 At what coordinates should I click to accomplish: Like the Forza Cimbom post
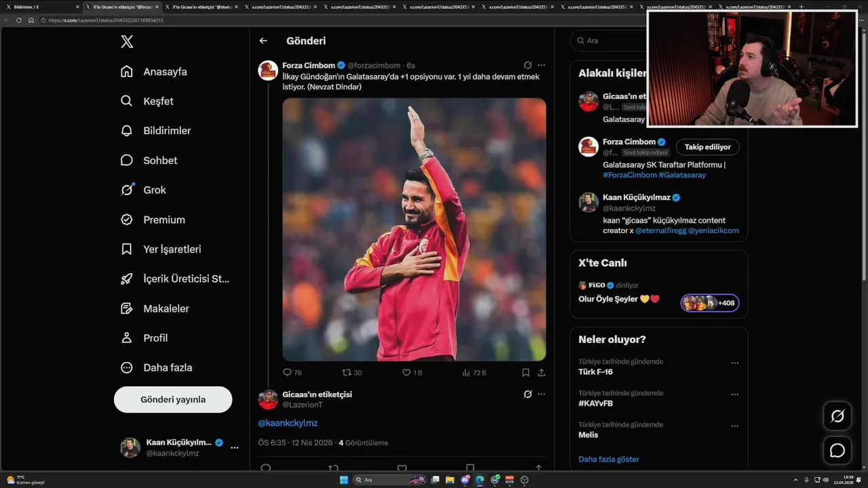[412, 373]
